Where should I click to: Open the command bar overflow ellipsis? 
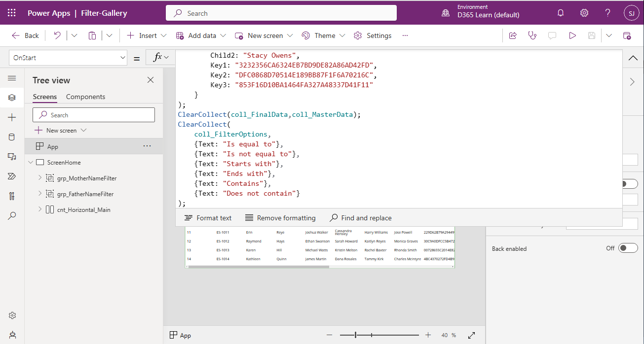pyautogui.click(x=405, y=35)
